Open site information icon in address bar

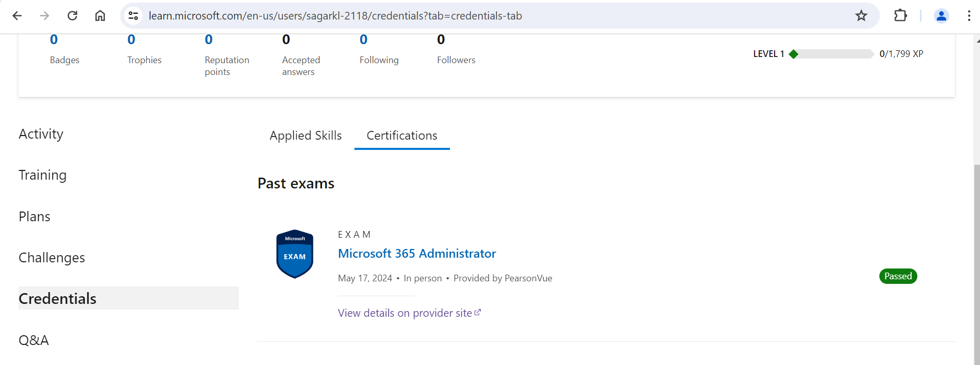click(134, 16)
